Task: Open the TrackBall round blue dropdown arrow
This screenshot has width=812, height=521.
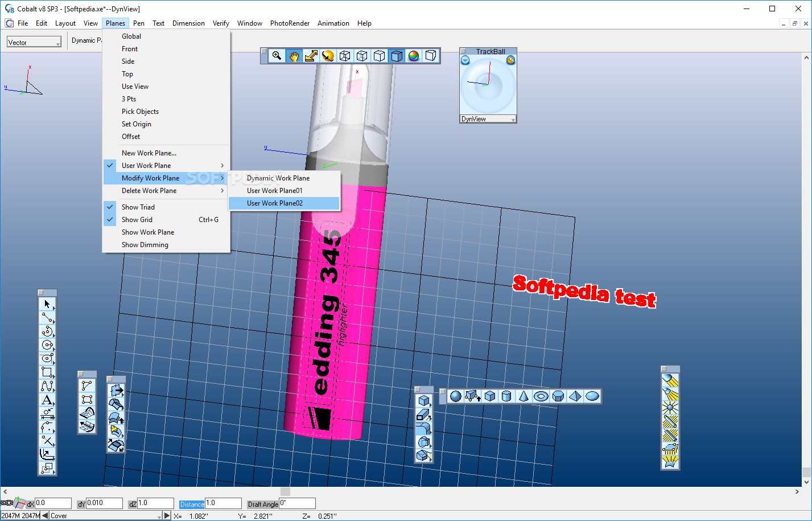Action: (465, 60)
